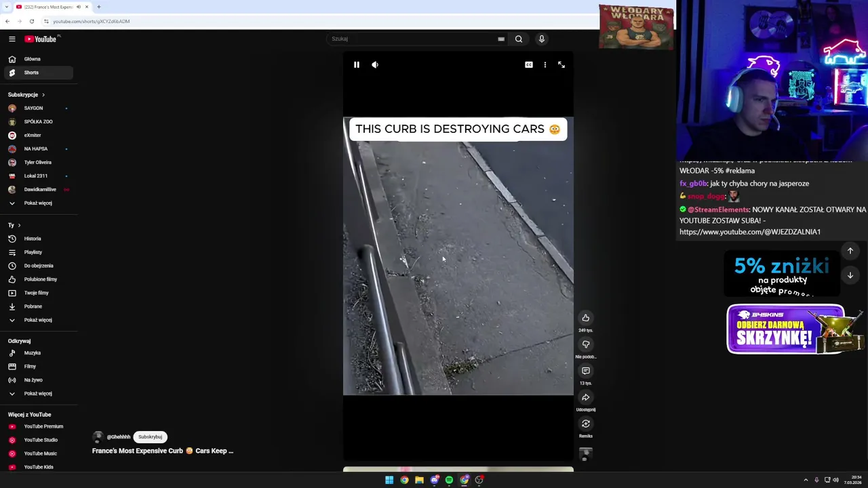Reload the browser page

31,21
